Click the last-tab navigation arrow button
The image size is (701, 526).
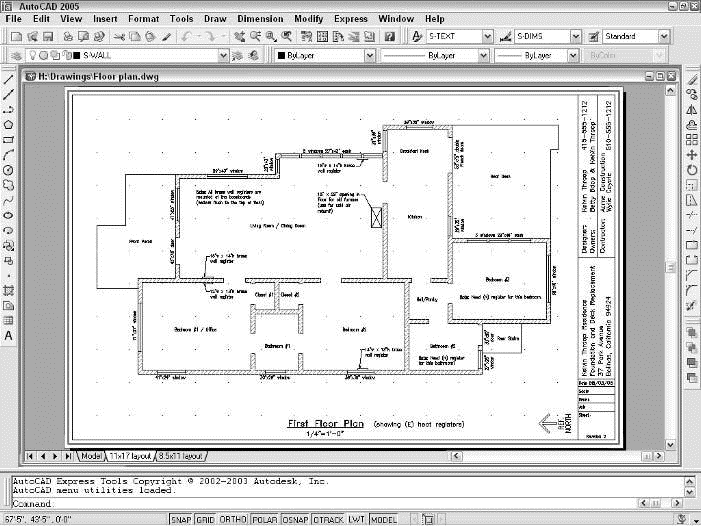coord(68,456)
